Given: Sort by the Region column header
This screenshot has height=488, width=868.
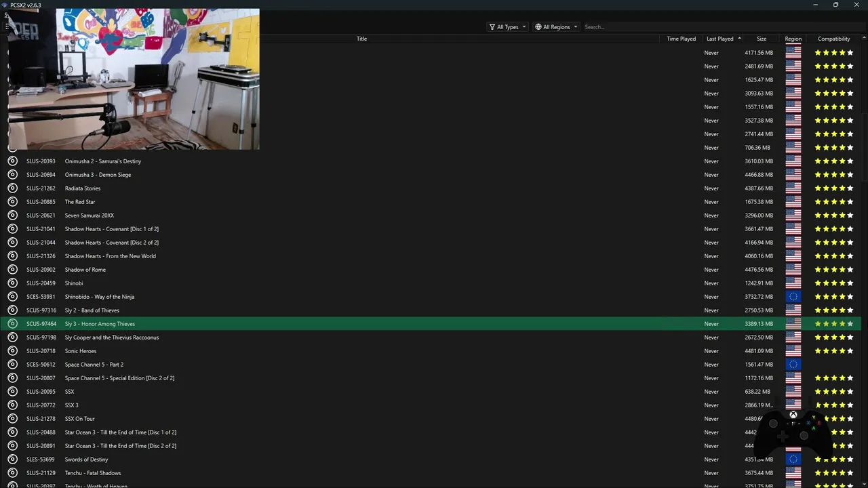Looking at the screenshot, I should click(x=793, y=39).
